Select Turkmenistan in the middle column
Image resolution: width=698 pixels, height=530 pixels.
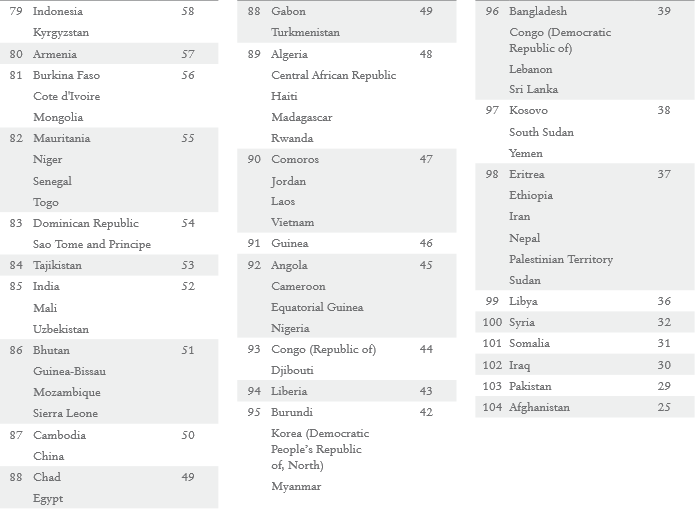pos(305,32)
